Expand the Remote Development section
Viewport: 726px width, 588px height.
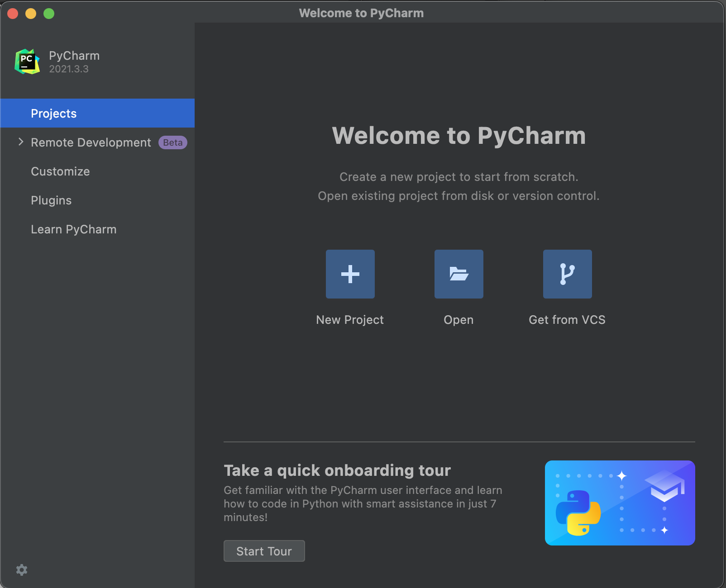tap(21, 142)
